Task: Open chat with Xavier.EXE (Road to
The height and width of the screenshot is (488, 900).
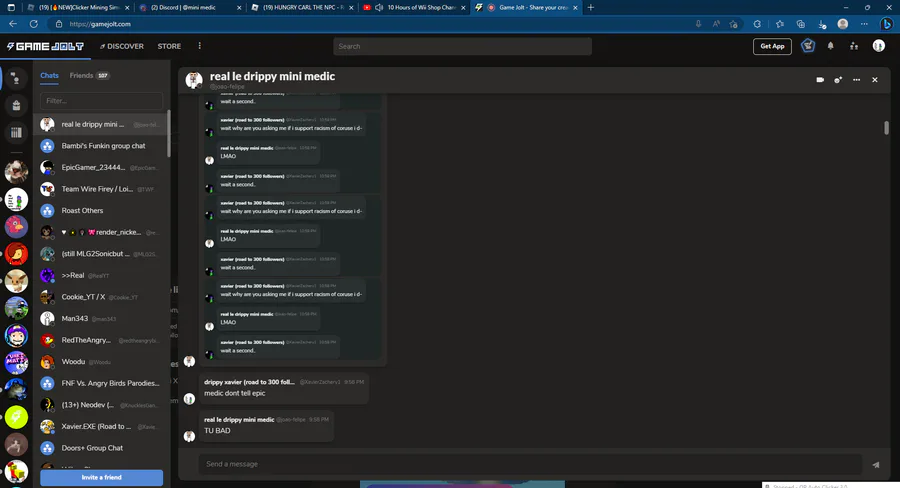Action: click(x=101, y=427)
